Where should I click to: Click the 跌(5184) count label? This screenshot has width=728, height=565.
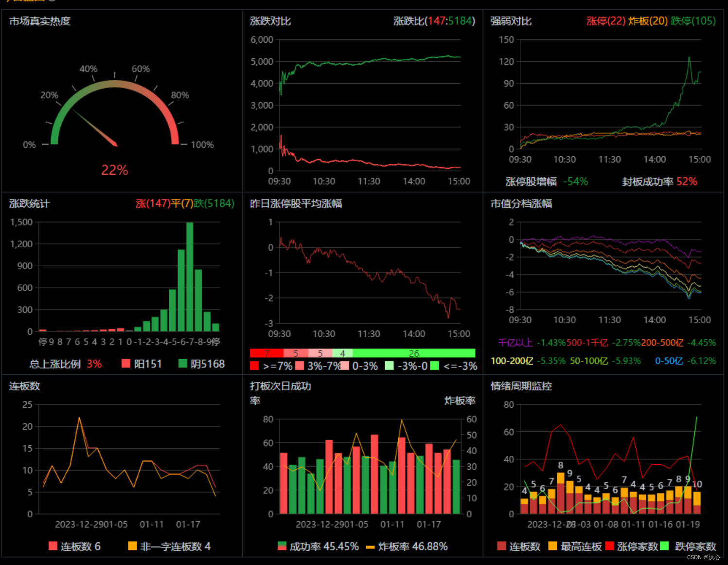click(214, 204)
